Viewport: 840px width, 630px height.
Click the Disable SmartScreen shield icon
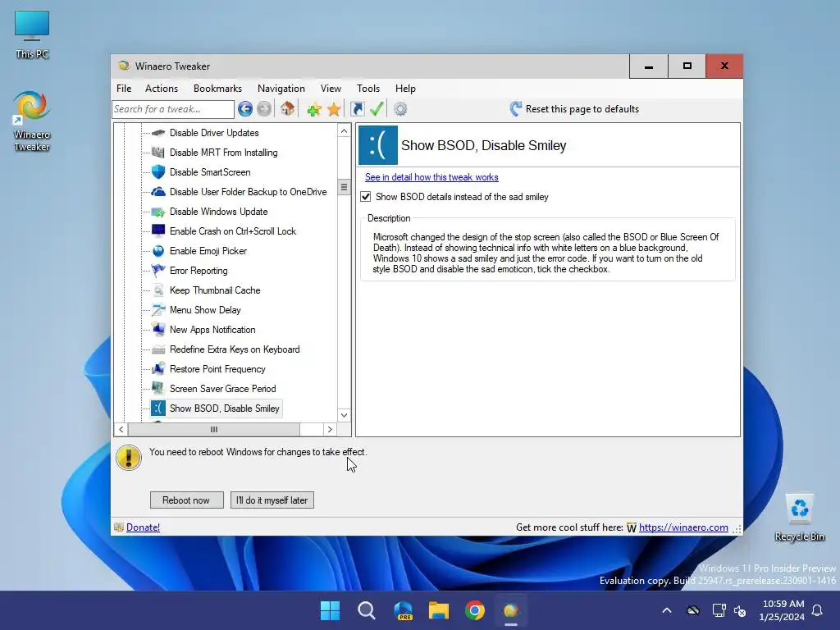158,172
